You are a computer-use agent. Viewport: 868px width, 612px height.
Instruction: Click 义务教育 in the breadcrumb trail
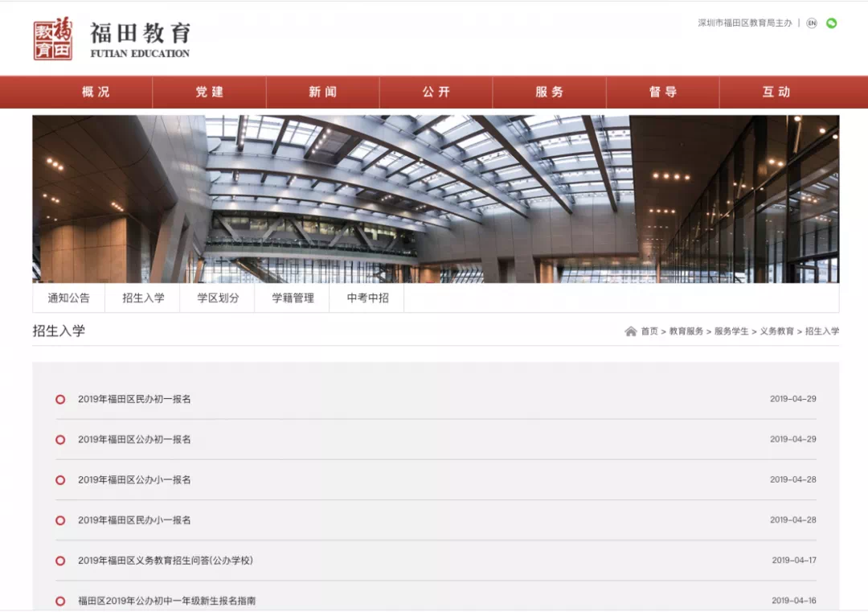[x=776, y=331]
